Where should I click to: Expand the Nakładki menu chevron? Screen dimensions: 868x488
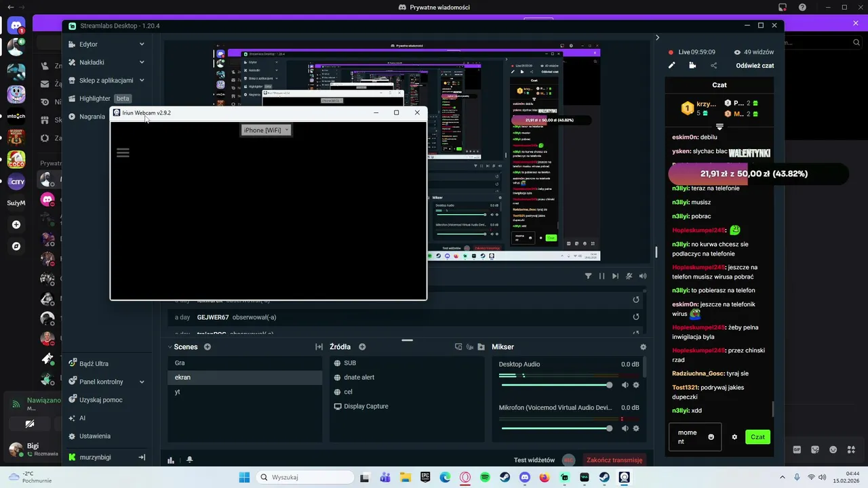click(x=142, y=62)
